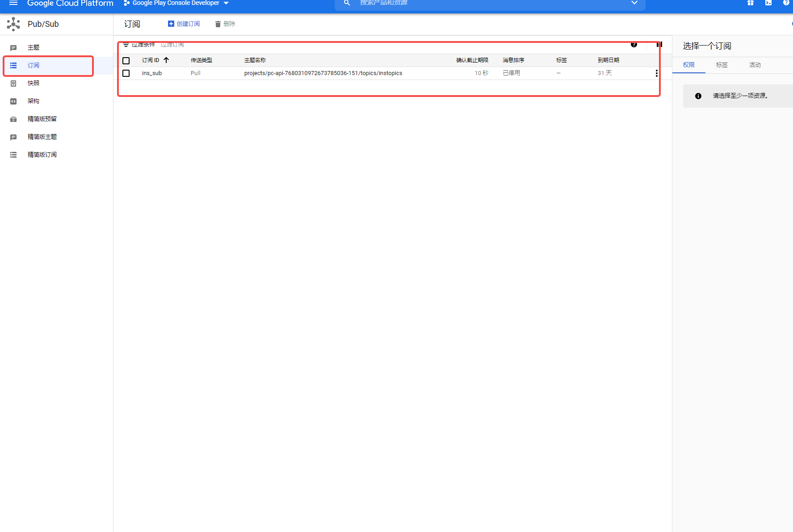793x532 pixels.
Task: Click the 删除 button
Action: (x=225, y=24)
